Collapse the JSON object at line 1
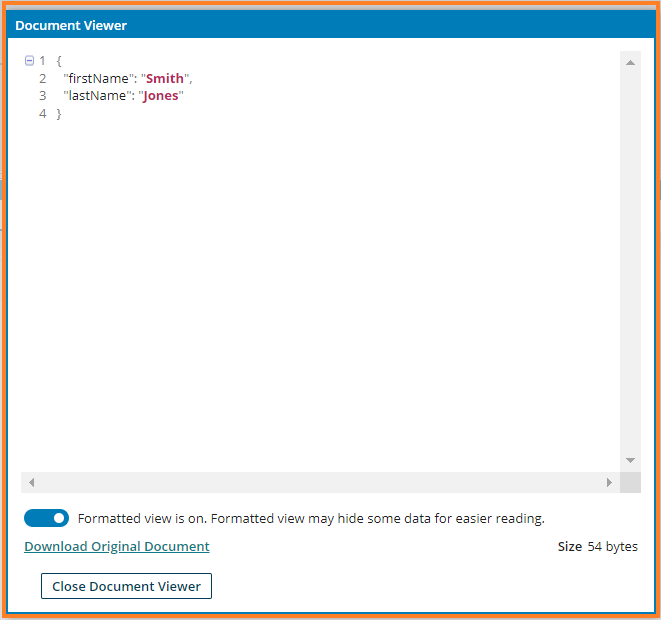Viewport: 661px width, 620px height. pos(29,61)
